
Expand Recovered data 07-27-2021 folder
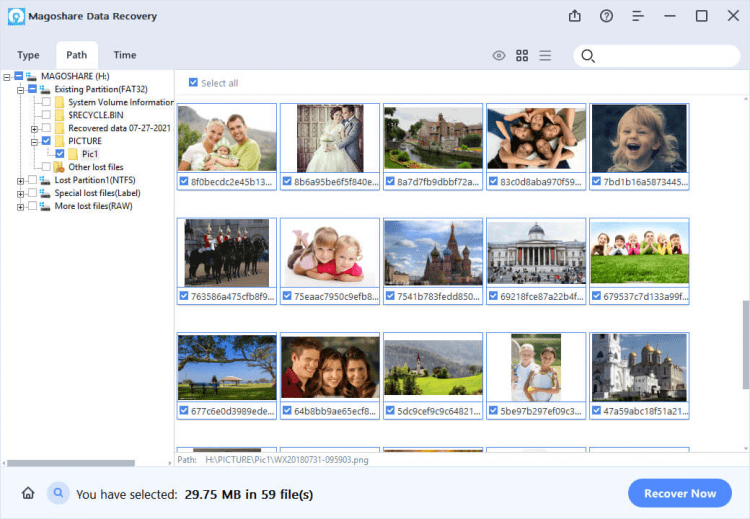(34, 128)
